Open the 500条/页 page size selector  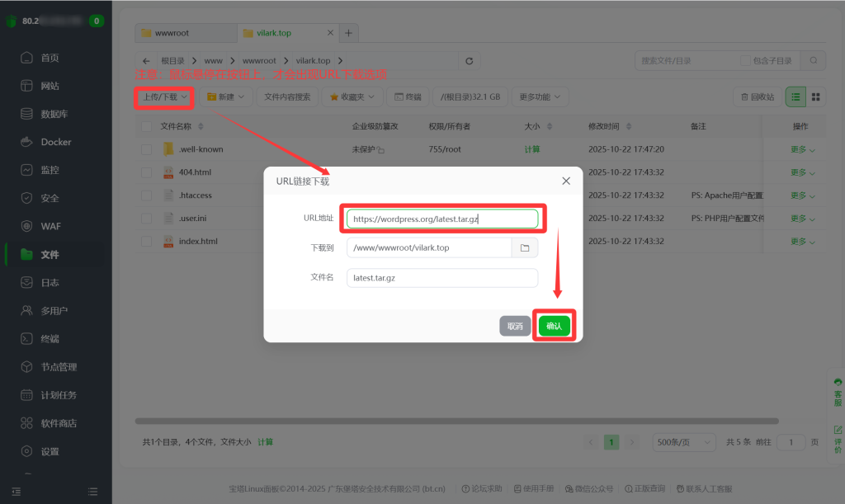pyautogui.click(x=683, y=442)
